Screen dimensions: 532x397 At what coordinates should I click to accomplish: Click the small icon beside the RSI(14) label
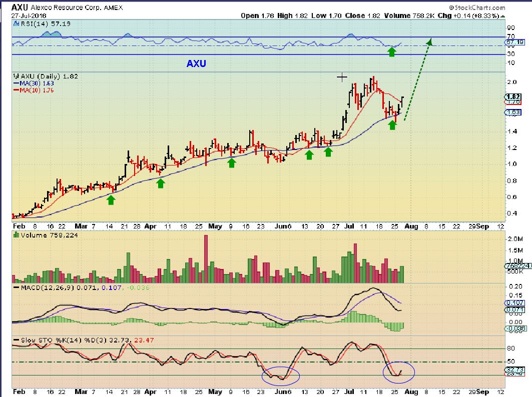(16, 23)
